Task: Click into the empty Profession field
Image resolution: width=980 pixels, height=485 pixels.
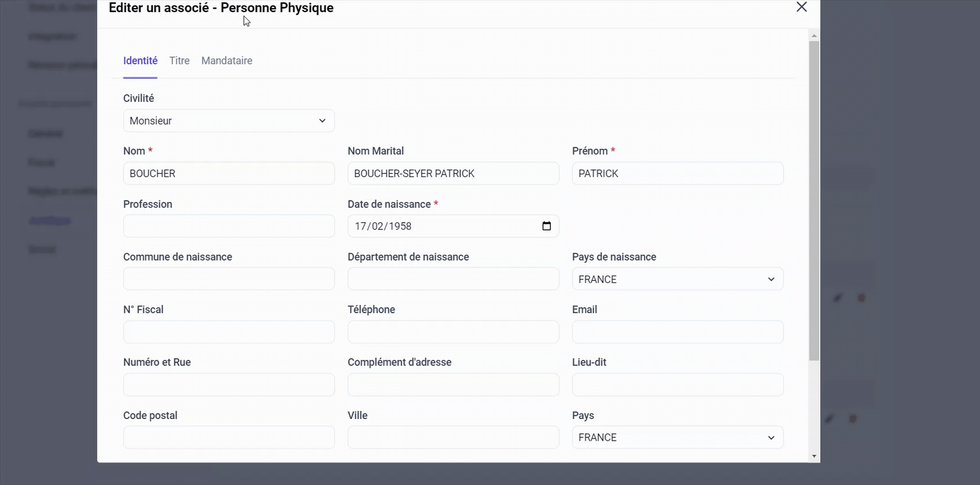Action: (229, 226)
